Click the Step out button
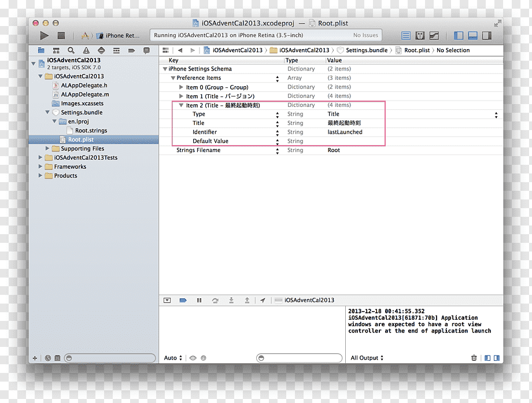 247,300
